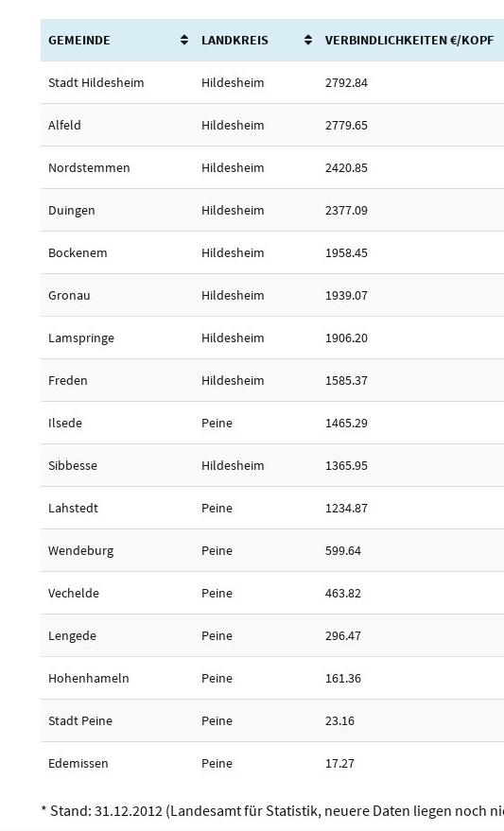Click the Nordstemmen cell
504x831 pixels.
[89, 168]
